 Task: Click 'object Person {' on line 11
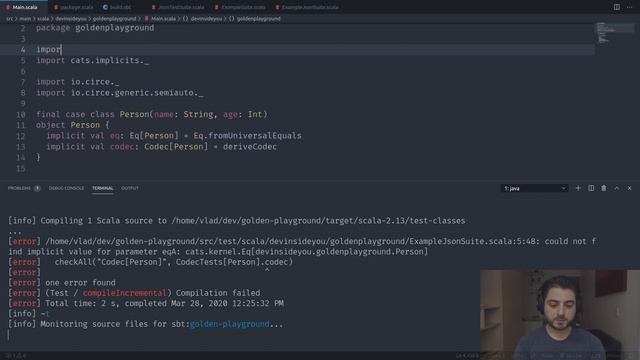pos(73,125)
